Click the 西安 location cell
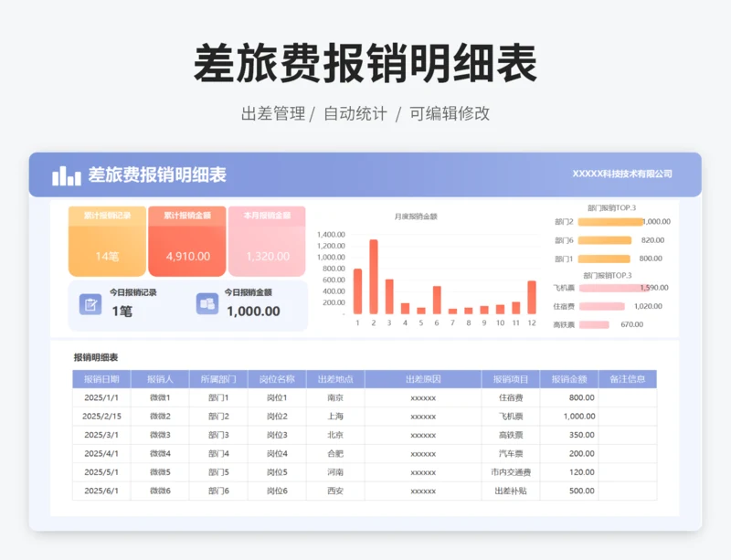This screenshot has height=560, width=731. pos(335,491)
